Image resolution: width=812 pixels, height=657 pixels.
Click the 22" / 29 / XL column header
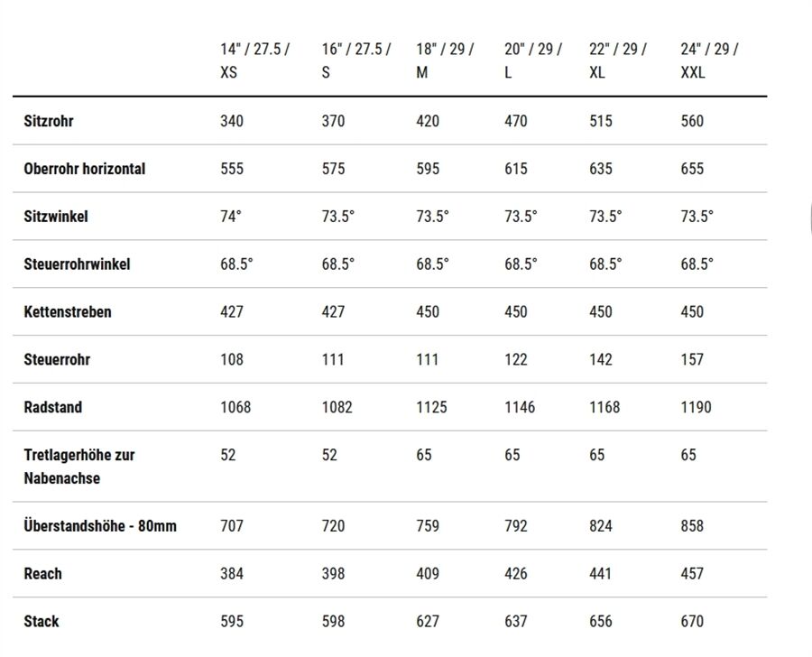618,60
